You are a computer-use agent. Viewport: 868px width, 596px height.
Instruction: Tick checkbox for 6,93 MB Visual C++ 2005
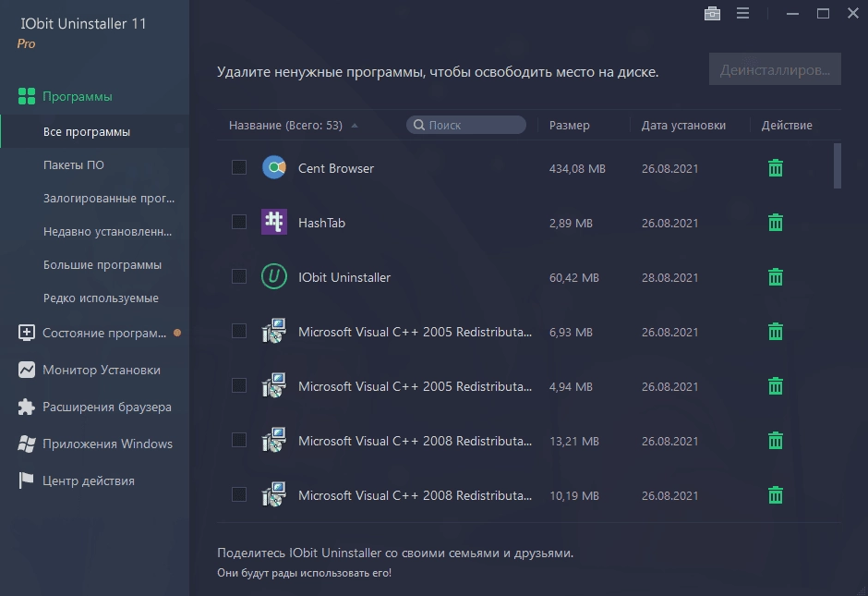click(x=239, y=331)
